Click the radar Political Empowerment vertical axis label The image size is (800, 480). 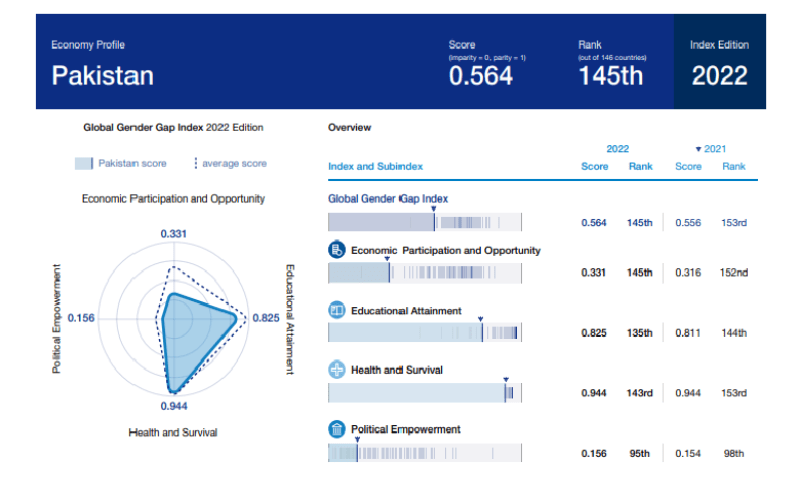pyautogui.click(x=57, y=318)
